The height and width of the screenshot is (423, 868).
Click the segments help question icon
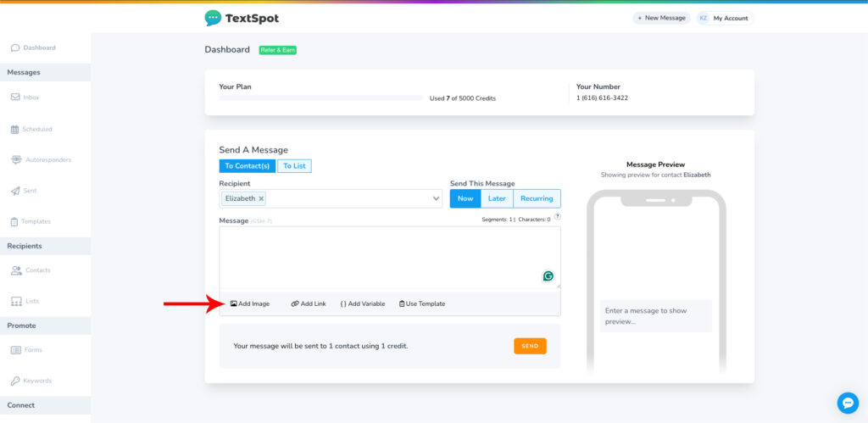[x=558, y=216]
